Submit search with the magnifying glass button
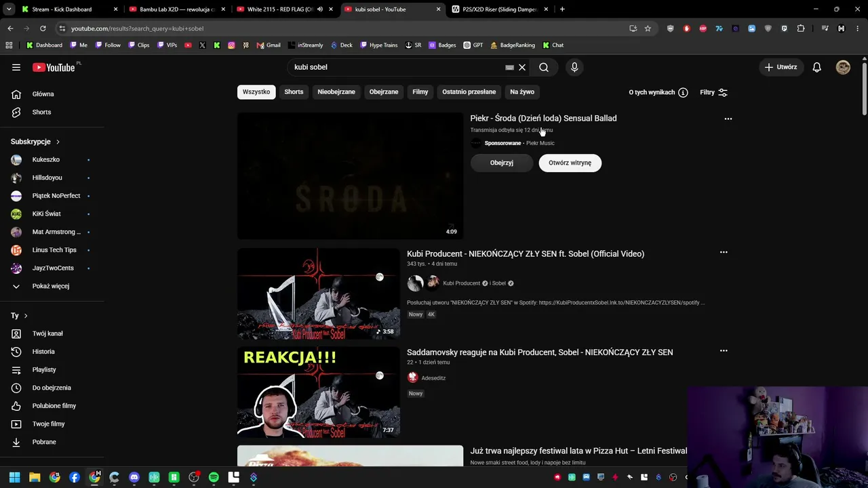Screen dimensions: 868x488 point(544,67)
